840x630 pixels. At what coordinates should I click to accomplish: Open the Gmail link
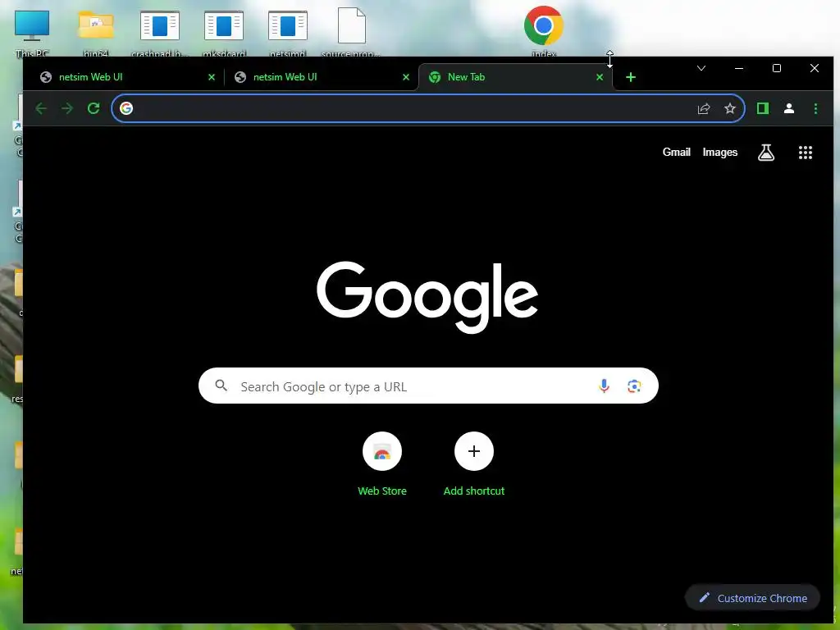(x=676, y=152)
